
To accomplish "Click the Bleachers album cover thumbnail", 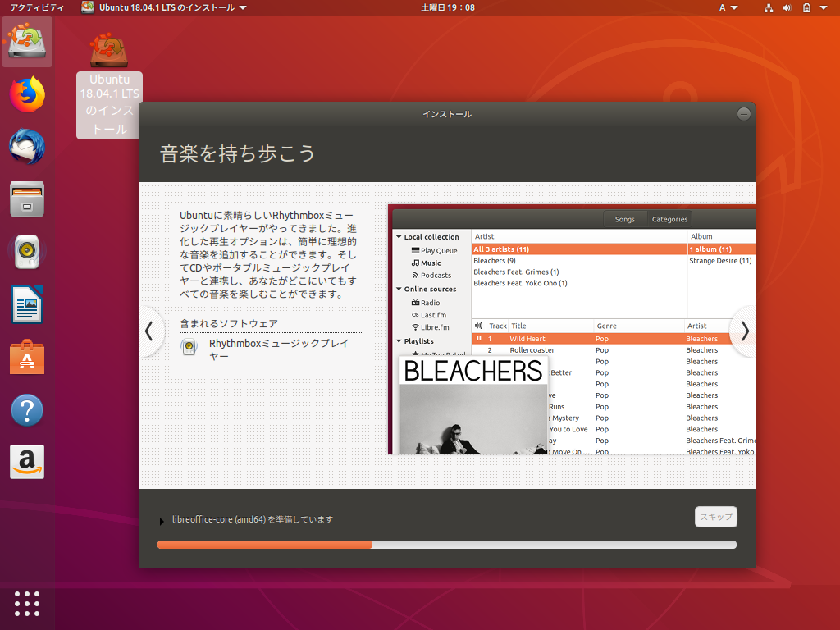I will pos(473,405).
